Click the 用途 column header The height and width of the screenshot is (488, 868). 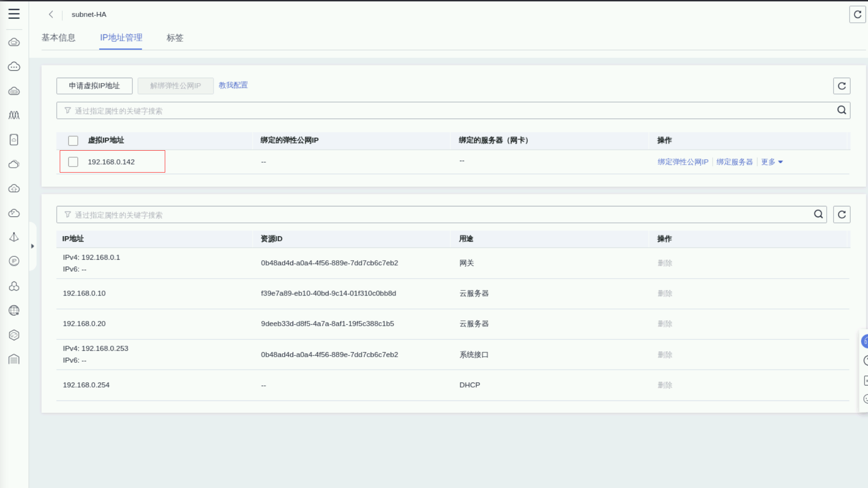(x=466, y=239)
